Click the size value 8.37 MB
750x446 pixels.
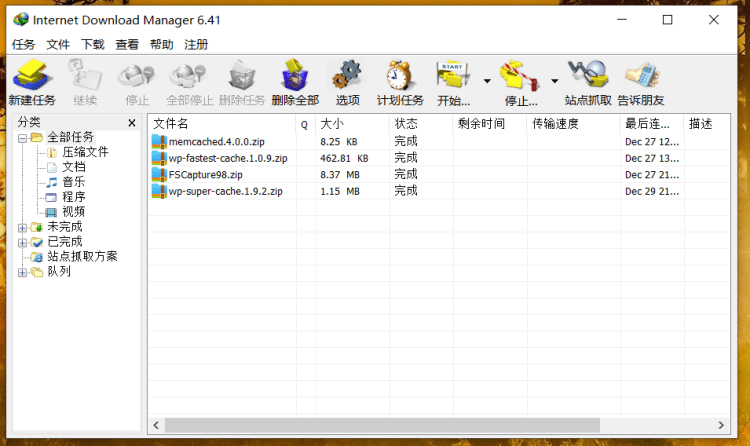point(340,175)
